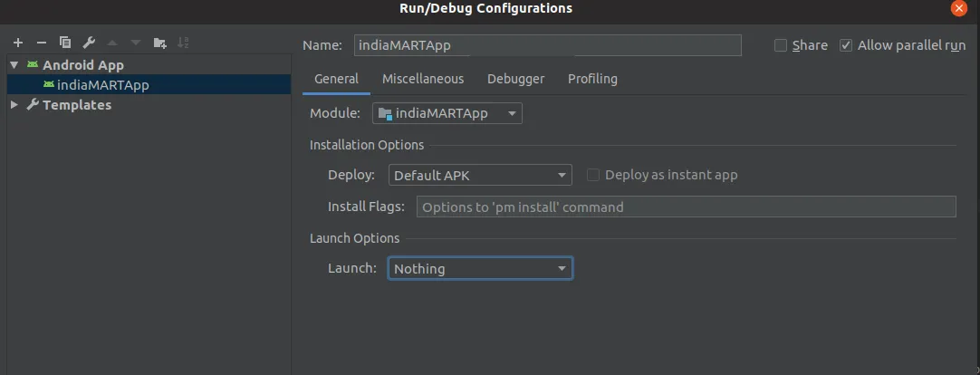Viewport: 980px width, 375px height.
Task: Toggle Allow parallel run checkbox
Action: tap(846, 45)
